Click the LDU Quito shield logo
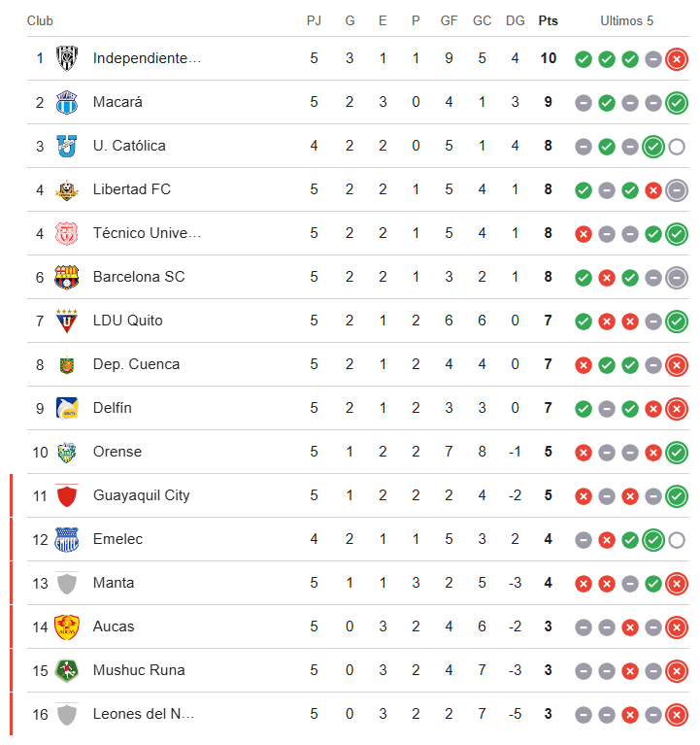The image size is (700, 745). [x=67, y=321]
